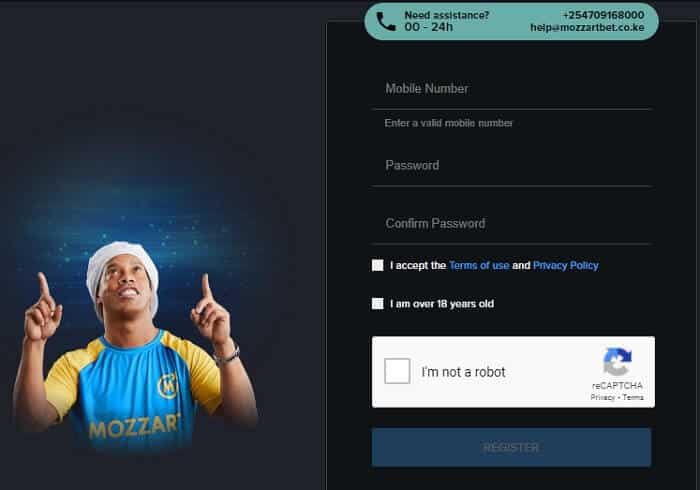
Task: Focus the Password field
Action: click(x=511, y=166)
